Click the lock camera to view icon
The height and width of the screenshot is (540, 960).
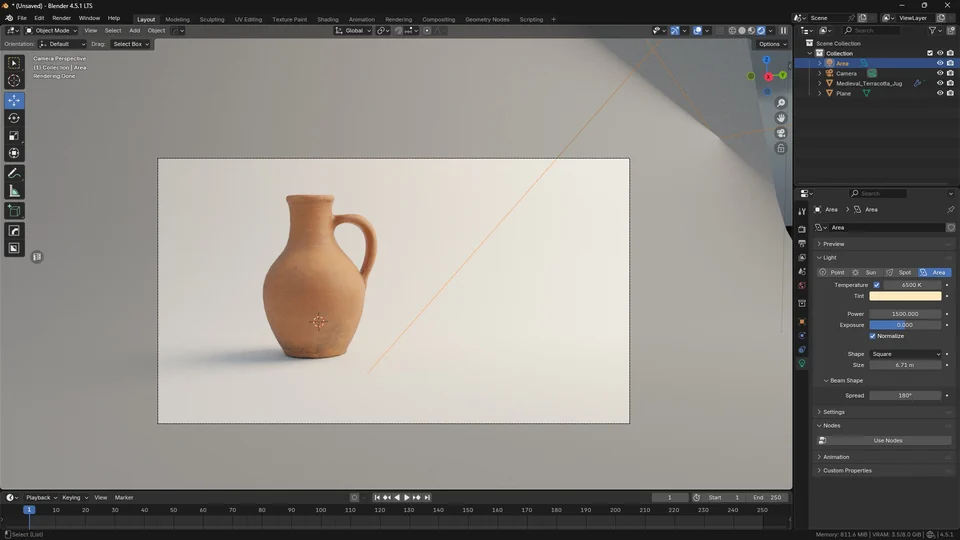(781, 148)
